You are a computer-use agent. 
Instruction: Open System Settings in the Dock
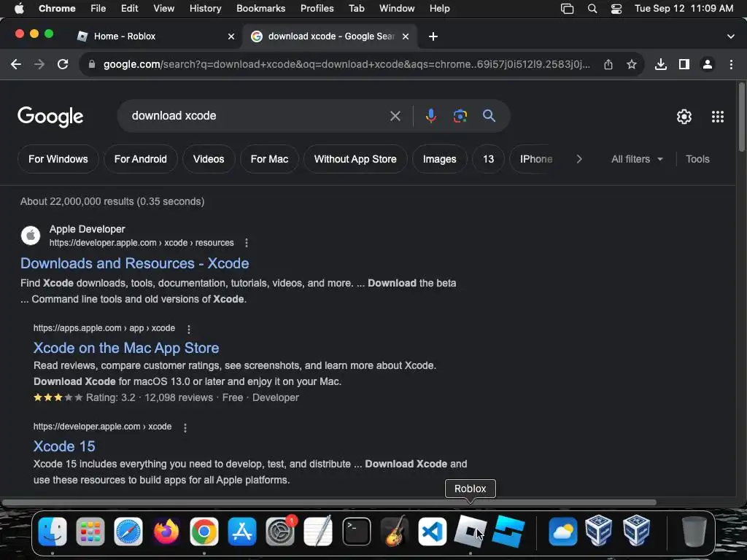pos(280,532)
